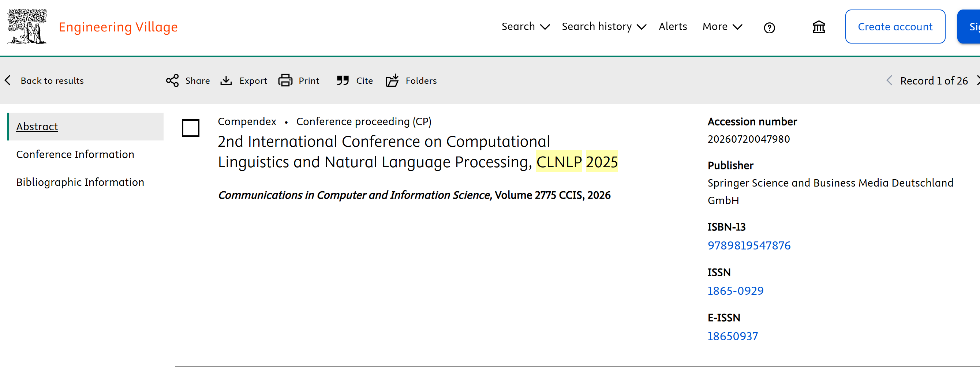
Task: Switch to Bibliographic Information section
Action: [80, 182]
